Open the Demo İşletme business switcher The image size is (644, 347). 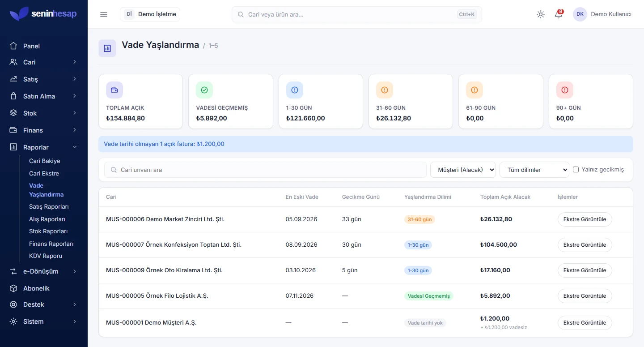tap(150, 14)
